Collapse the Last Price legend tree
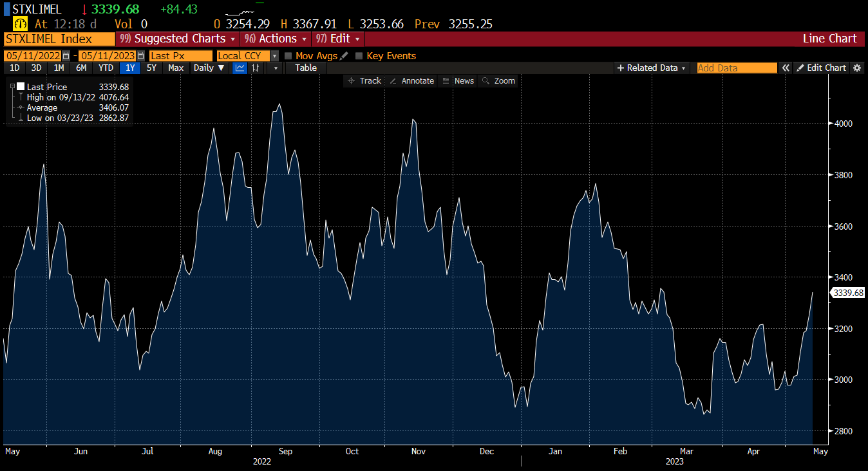The image size is (868, 471). coord(12,86)
